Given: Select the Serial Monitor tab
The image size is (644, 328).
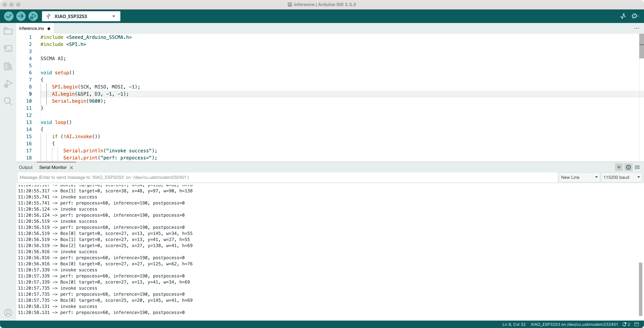Looking at the screenshot, I should point(53,168).
